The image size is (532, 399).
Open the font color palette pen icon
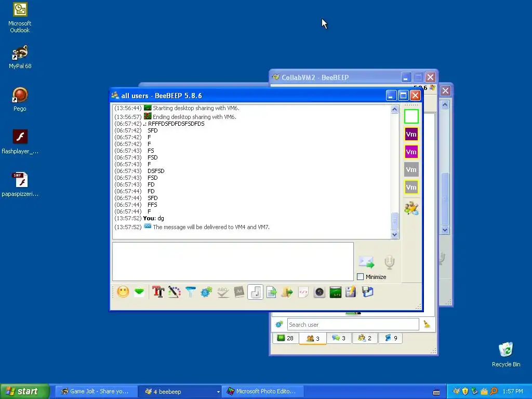(x=175, y=292)
